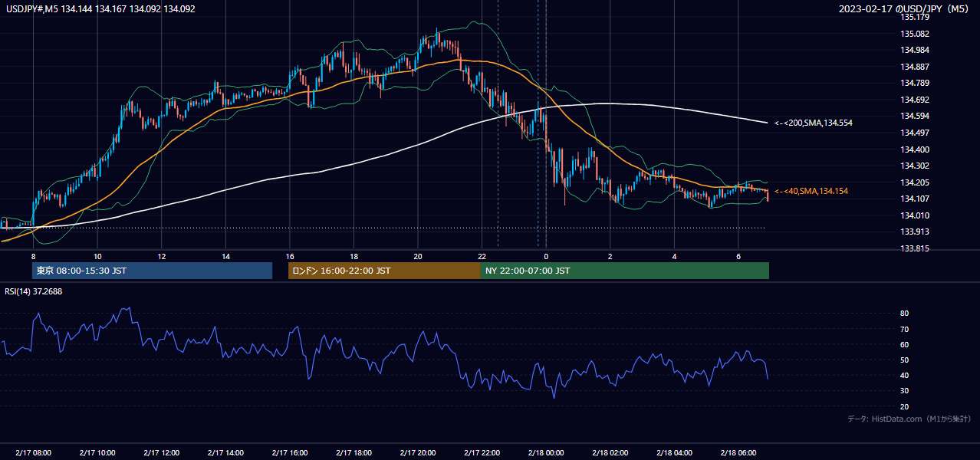Image resolution: width=980 pixels, height=460 pixels.
Task: Click the RSI 60 level label
Action: pos(905,344)
